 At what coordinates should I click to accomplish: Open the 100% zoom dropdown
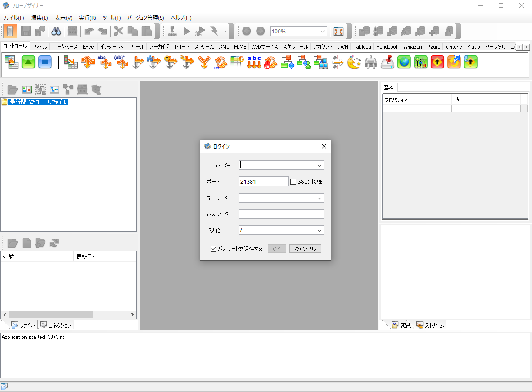[323, 31]
